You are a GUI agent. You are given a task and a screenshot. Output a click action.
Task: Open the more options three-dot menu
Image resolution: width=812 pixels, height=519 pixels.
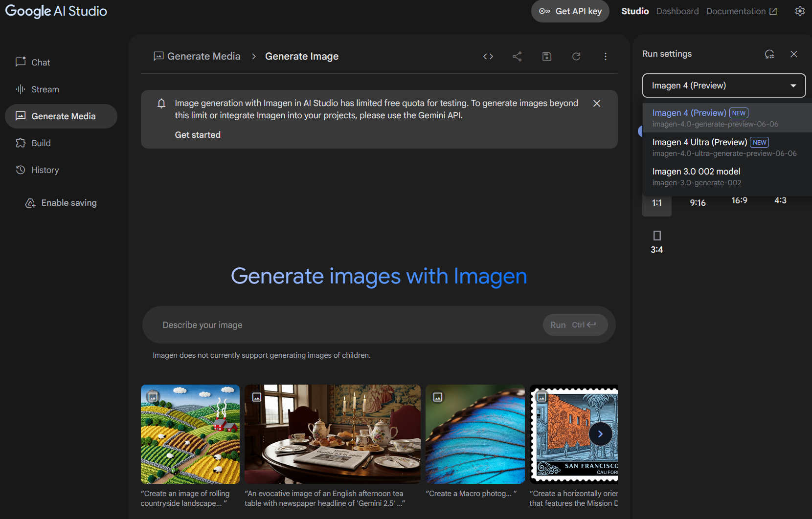[606, 57]
